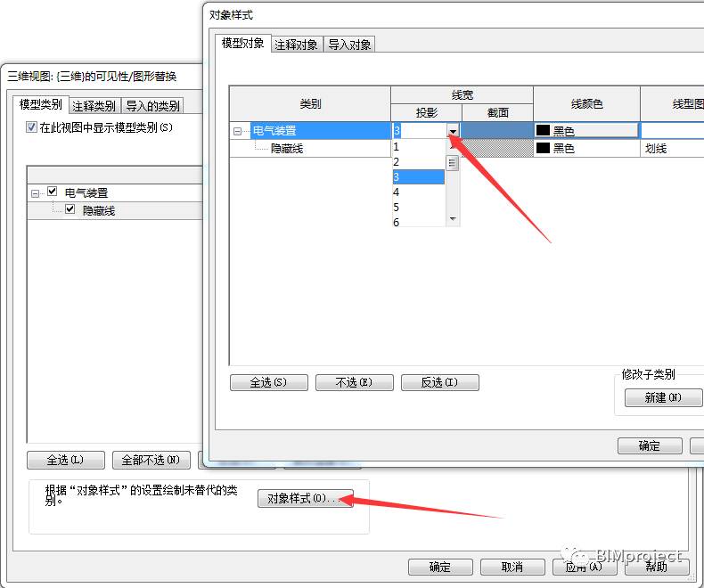Open the 导入对象 tab
This screenshot has height=588, width=704.
point(349,45)
